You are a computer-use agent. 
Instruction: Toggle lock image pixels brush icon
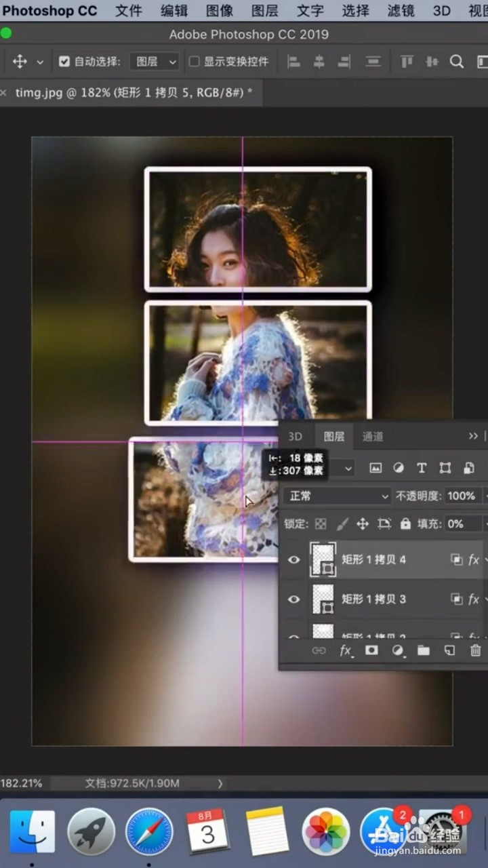[342, 524]
